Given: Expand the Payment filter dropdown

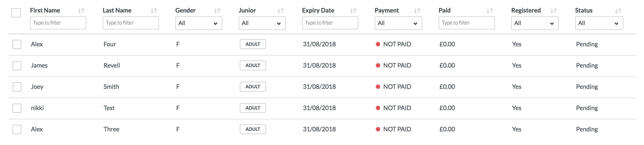Looking at the screenshot, I should tap(398, 23).
